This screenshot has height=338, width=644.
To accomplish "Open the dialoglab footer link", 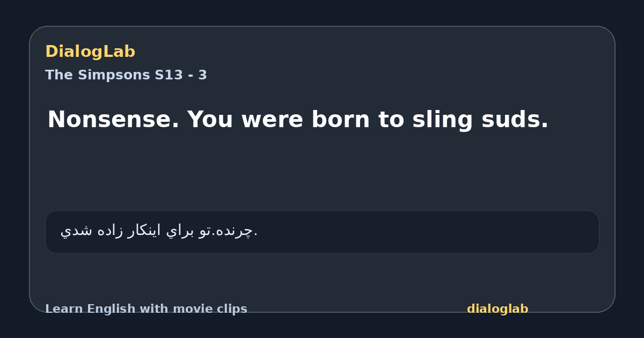I will click(x=497, y=309).
